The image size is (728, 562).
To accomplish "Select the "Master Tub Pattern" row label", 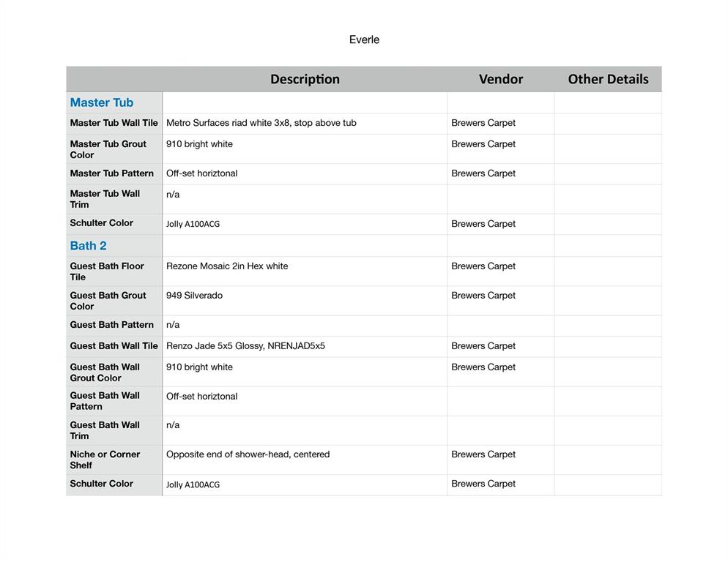I will pyautogui.click(x=112, y=173).
